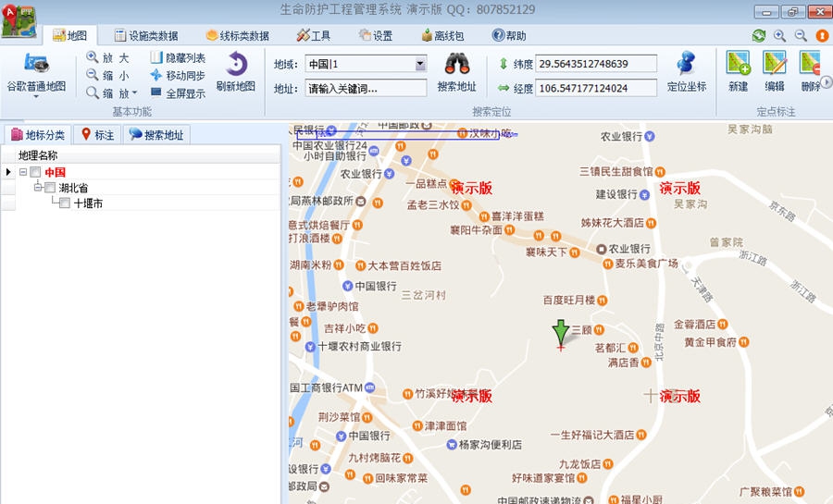This screenshot has width=833, height=504.
Task: Click the row indicator arrow beside 中国
Action: click(8, 172)
